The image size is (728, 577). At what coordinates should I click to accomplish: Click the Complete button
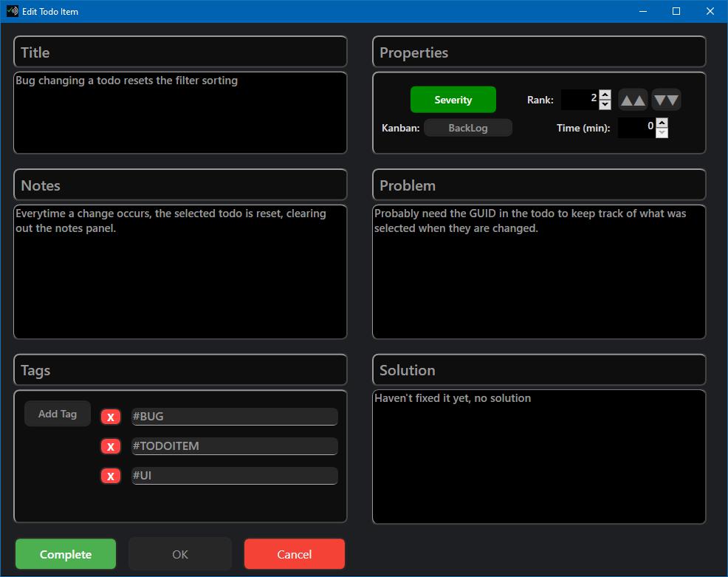pos(66,554)
